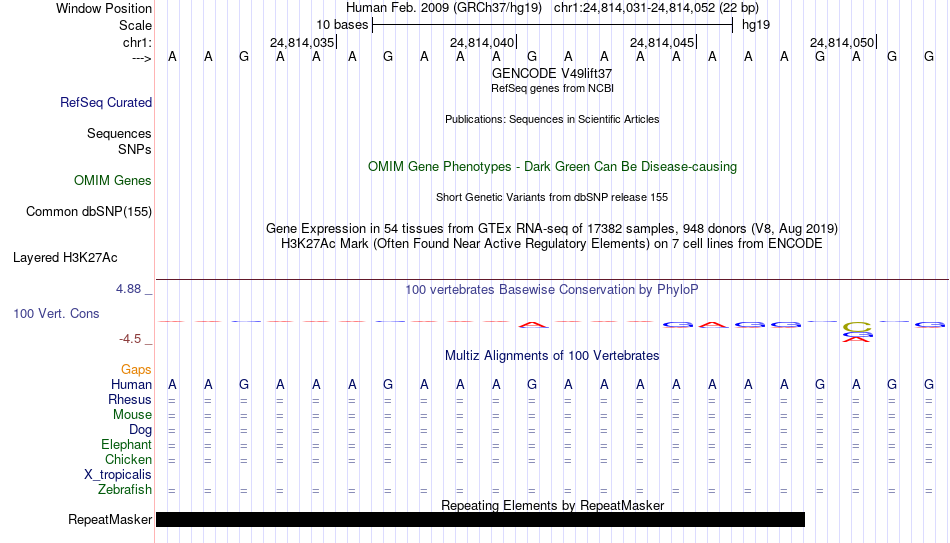The height and width of the screenshot is (543, 950).
Task: Select the Dog alignment row label
Action: pyautogui.click(x=140, y=430)
